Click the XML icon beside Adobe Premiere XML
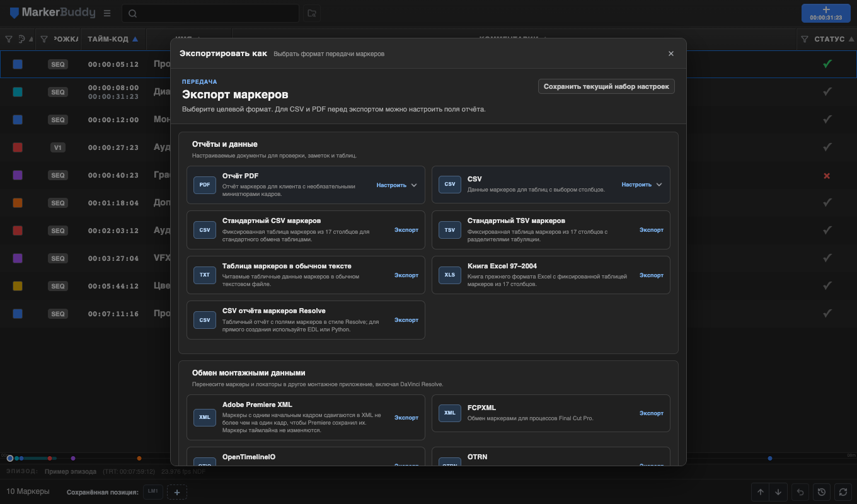 click(205, 418)
